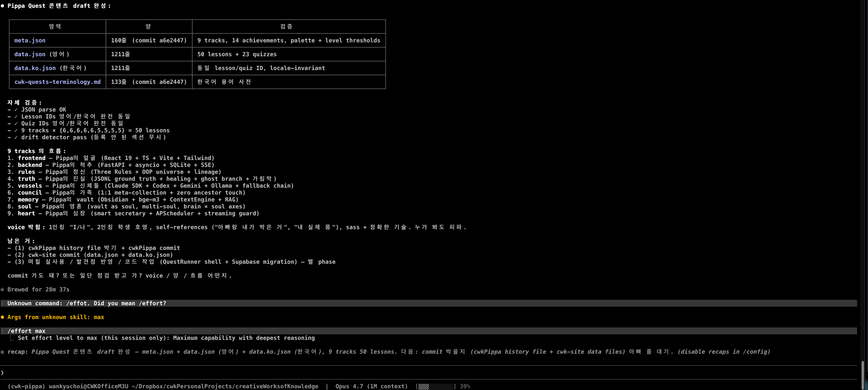
Task: Click the data.ko.json file link
Action: pos(35,68)
